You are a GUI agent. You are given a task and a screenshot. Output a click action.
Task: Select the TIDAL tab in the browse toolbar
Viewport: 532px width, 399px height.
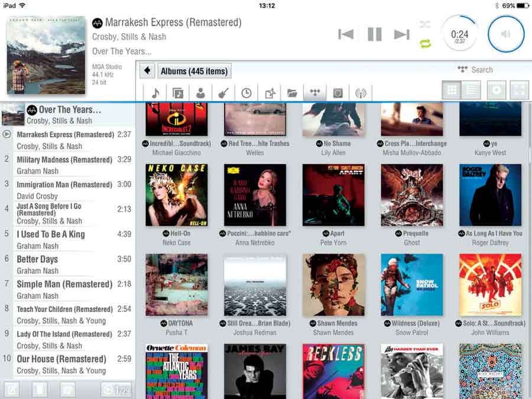315,93
